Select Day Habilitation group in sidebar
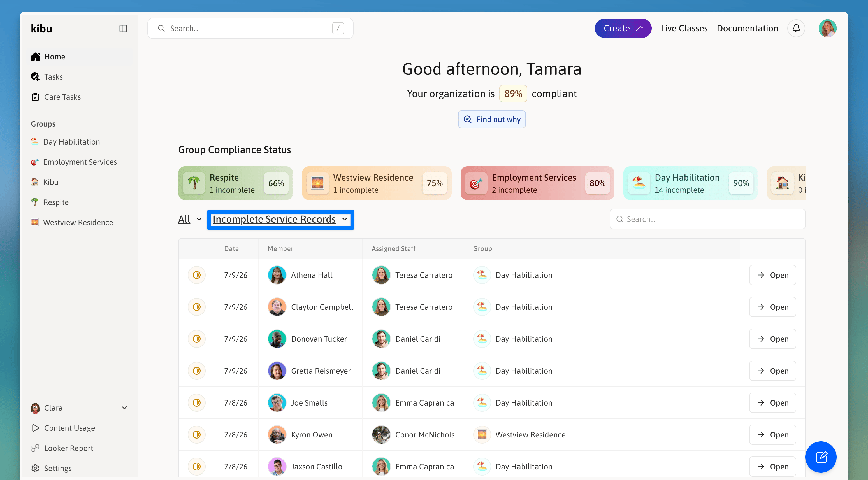Image resolution: width=868 pixels, height=480 pixels. (x=80, y=141)
